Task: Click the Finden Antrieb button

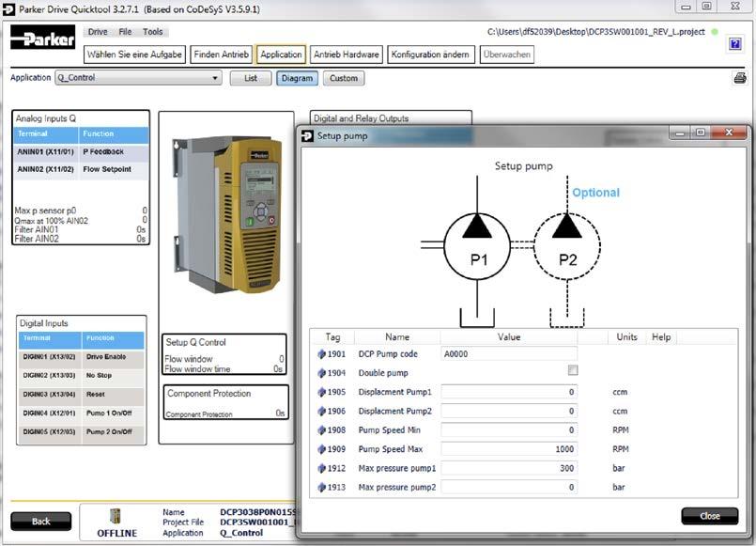Action: 222,55
